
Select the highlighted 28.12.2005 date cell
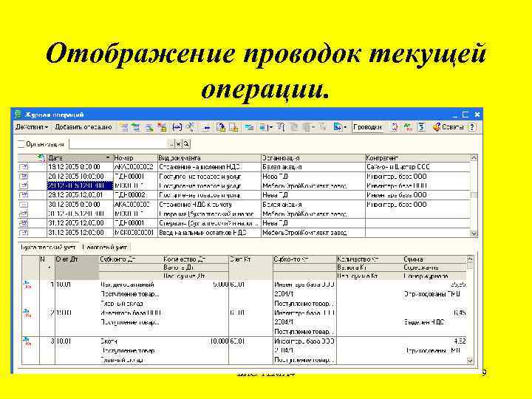[79, 186]
